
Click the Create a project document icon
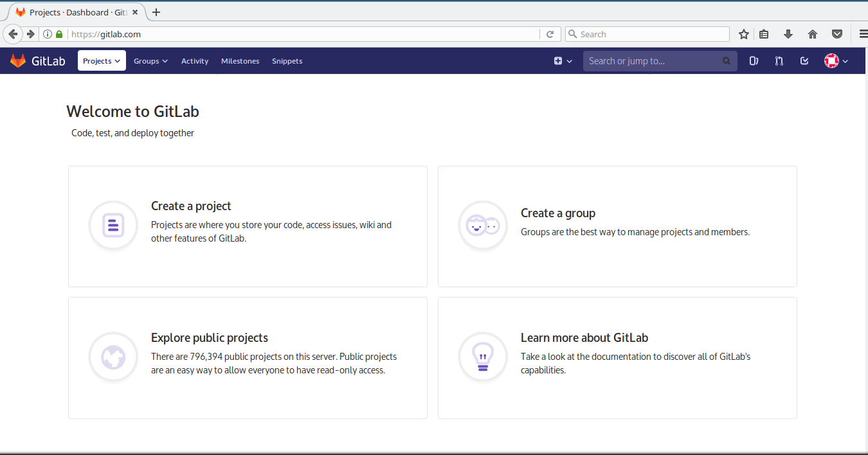(113, 226)
